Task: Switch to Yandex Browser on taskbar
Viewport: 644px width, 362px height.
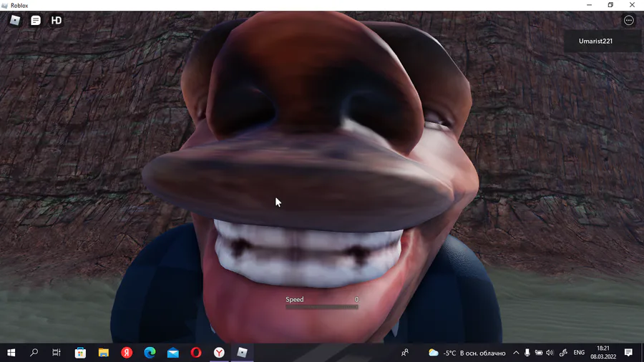Action: tap(219, 353)
